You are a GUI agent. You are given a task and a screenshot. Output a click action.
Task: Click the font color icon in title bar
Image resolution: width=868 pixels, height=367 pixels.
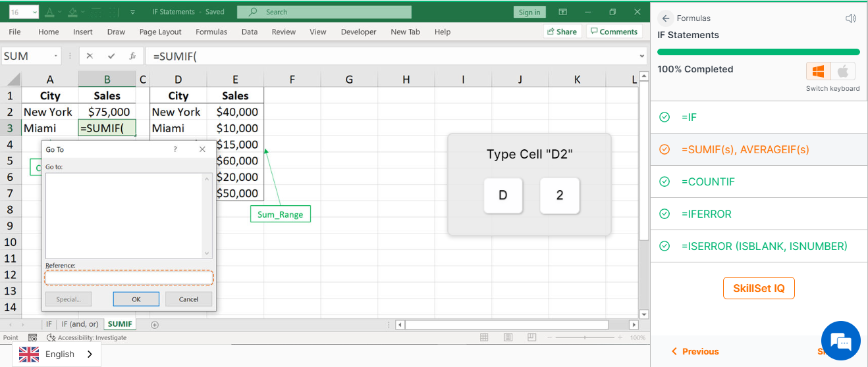[51, 12]
